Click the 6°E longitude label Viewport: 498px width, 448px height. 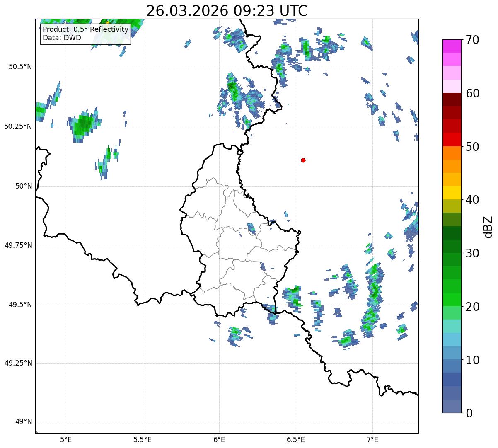tap(219, 440)
